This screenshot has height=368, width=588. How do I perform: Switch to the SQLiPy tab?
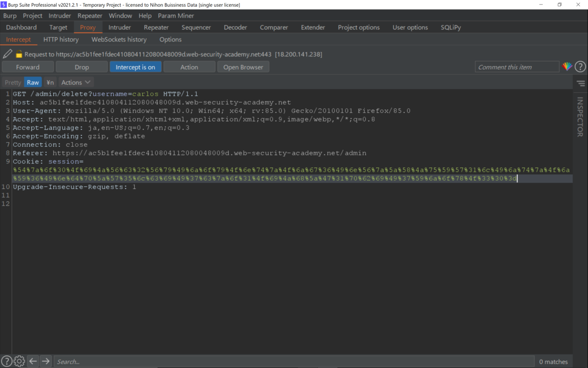click(x=451, y=27)
